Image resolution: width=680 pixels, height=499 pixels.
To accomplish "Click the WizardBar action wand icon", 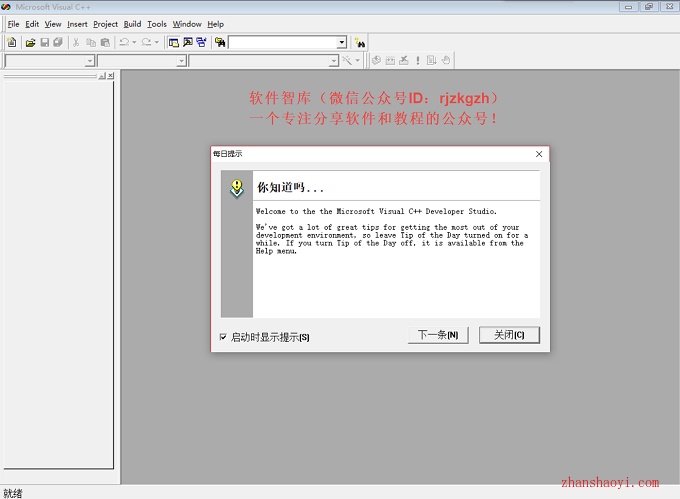I will [347, 61].
